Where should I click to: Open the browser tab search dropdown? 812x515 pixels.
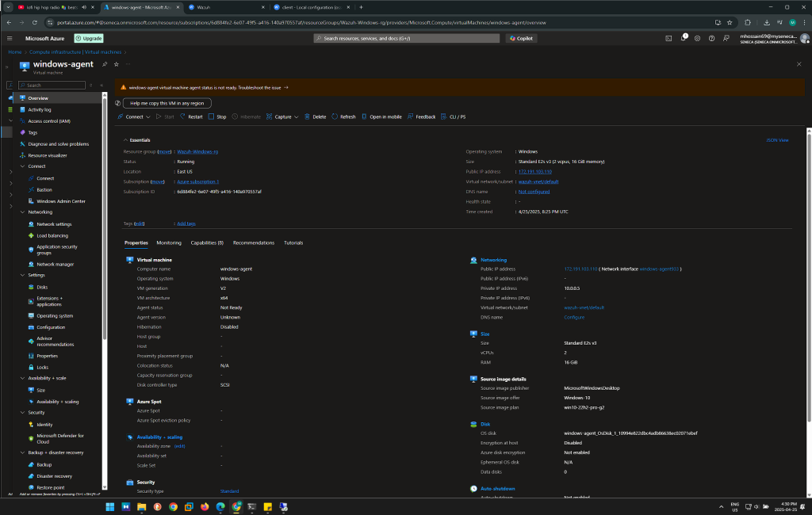click(8, 7)
